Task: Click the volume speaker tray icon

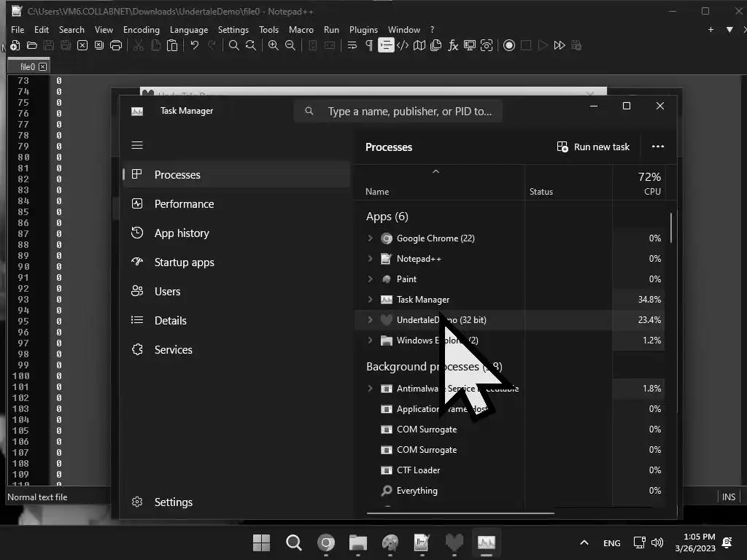Action: click(657, 542)
